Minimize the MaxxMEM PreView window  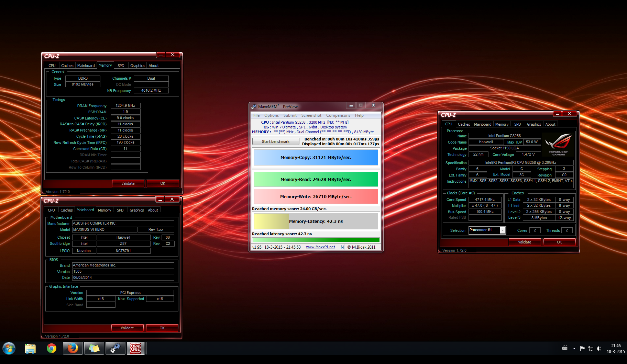coord(351,105)
